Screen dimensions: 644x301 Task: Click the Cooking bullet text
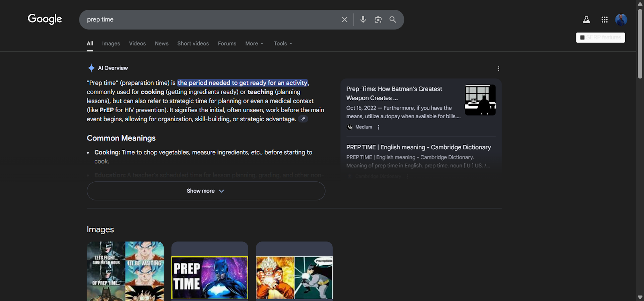tap(203, 157)
